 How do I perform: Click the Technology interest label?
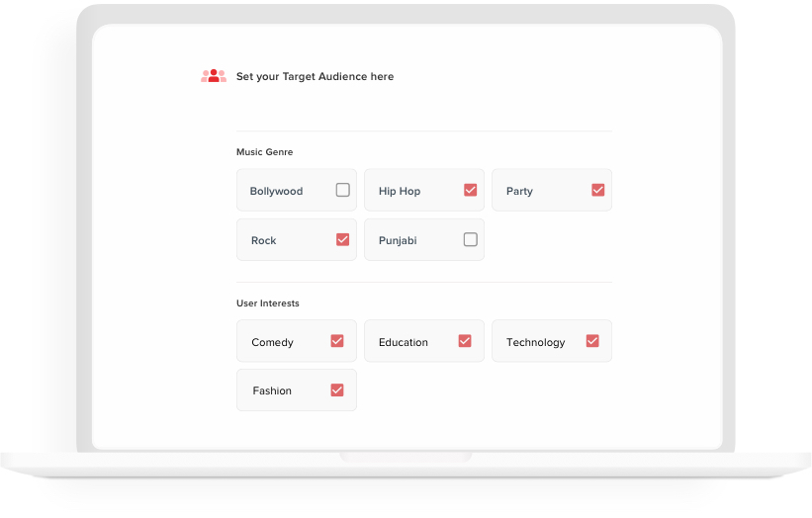(535, 342)
